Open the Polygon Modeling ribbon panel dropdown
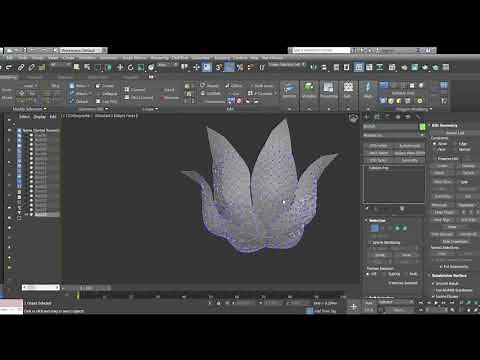 (x=414, y=109)
